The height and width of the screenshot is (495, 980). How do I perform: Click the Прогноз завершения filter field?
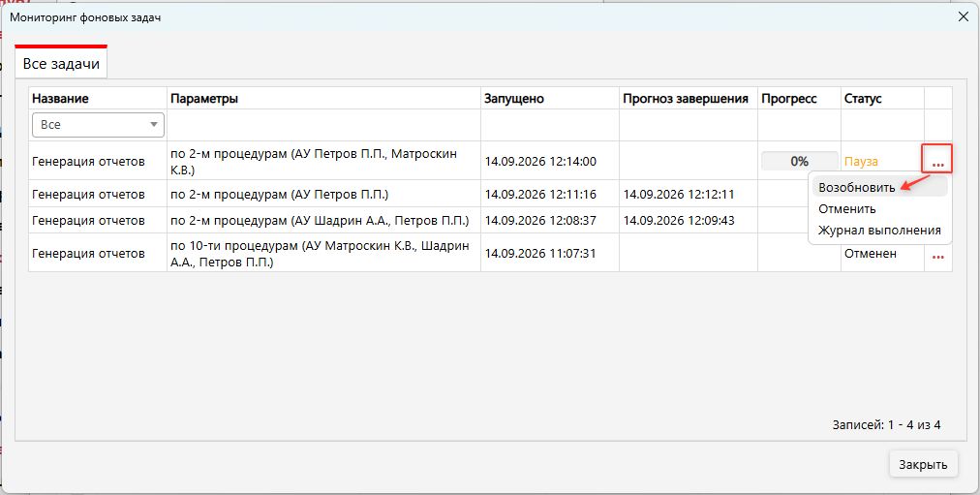[689, 125]
